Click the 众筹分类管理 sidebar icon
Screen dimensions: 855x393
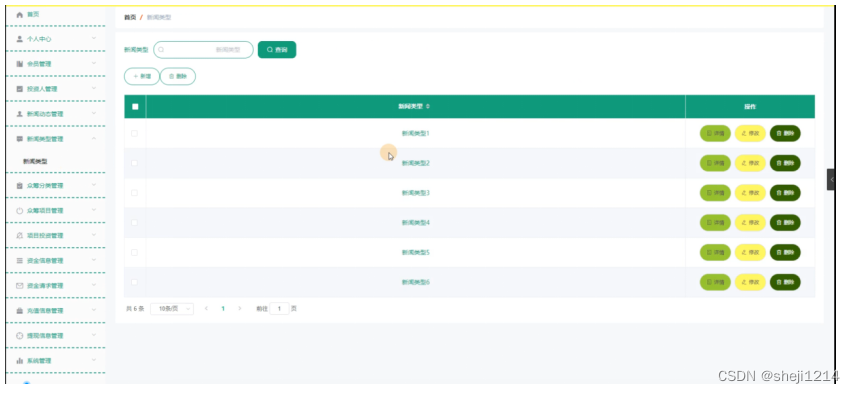[x=20, y=186]
